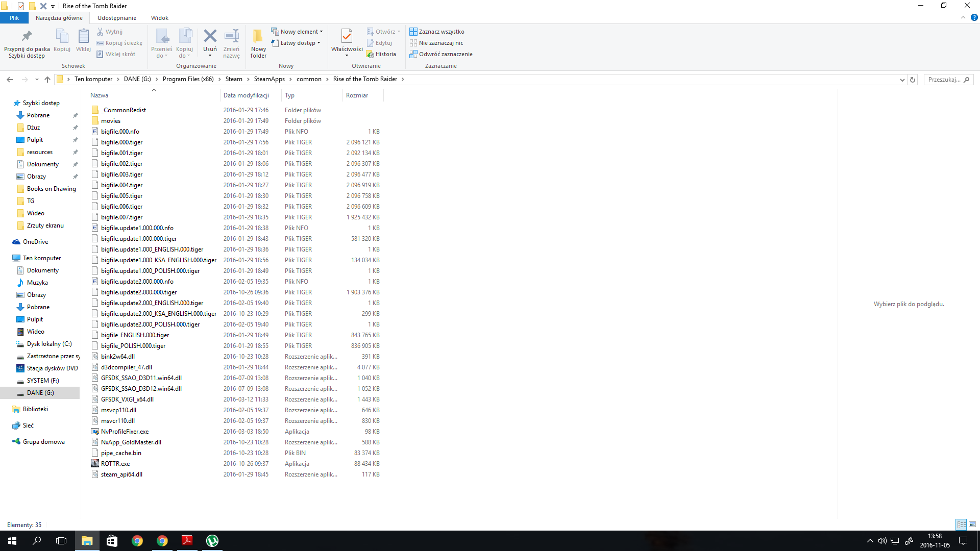Open OneDrive in navigation pane
Viewport: 980px width, 551px height.
click(35, 242)
